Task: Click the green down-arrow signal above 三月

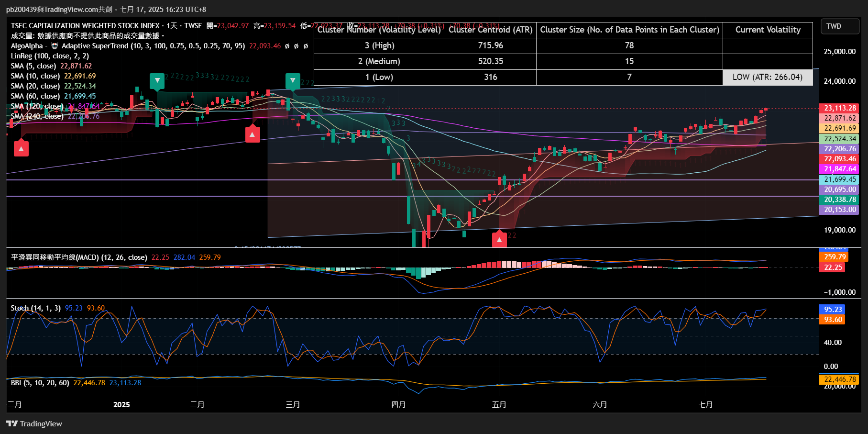Action: pos(293,81)
